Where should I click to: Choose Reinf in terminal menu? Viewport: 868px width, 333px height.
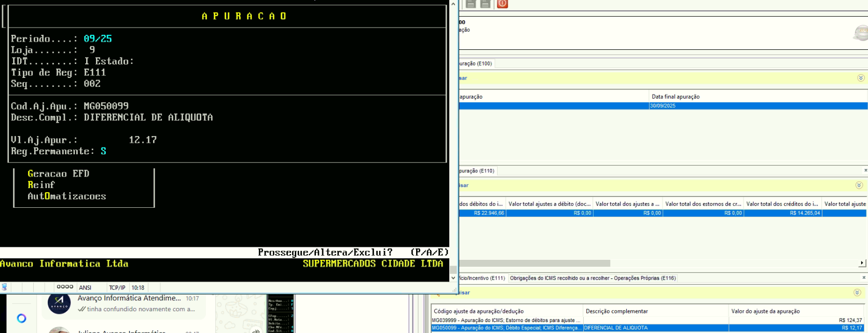coord(41,185)
